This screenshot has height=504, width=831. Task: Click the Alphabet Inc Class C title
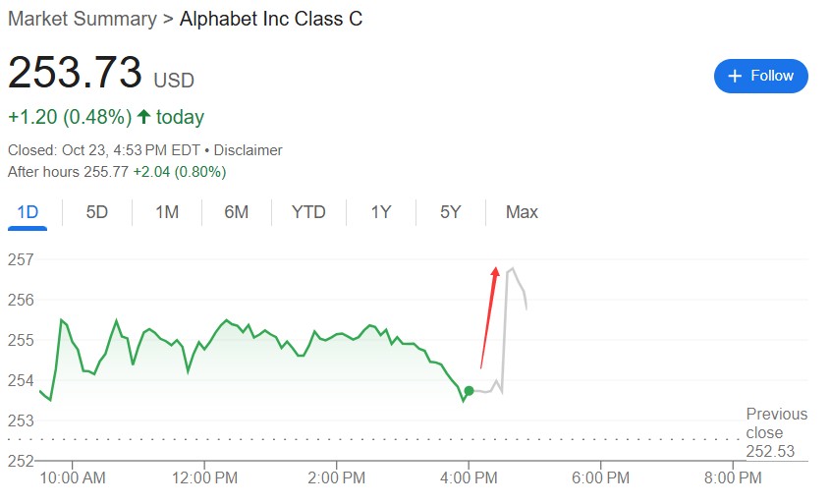tap(271, 19)
